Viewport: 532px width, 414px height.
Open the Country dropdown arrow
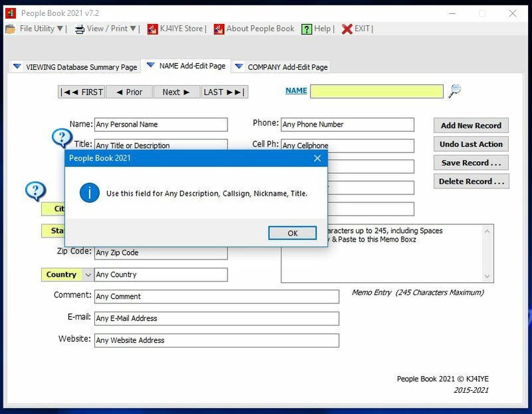(88, 274)
